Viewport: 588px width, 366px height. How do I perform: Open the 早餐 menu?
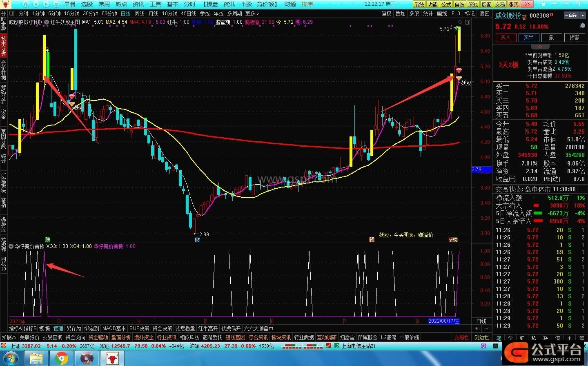point(70,4)
